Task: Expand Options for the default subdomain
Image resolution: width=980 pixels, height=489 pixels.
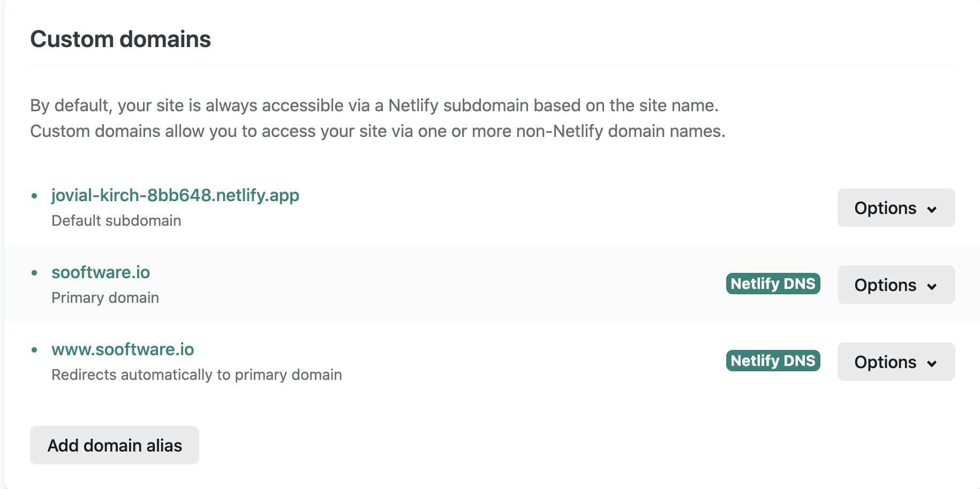Action: click(896, 208)
